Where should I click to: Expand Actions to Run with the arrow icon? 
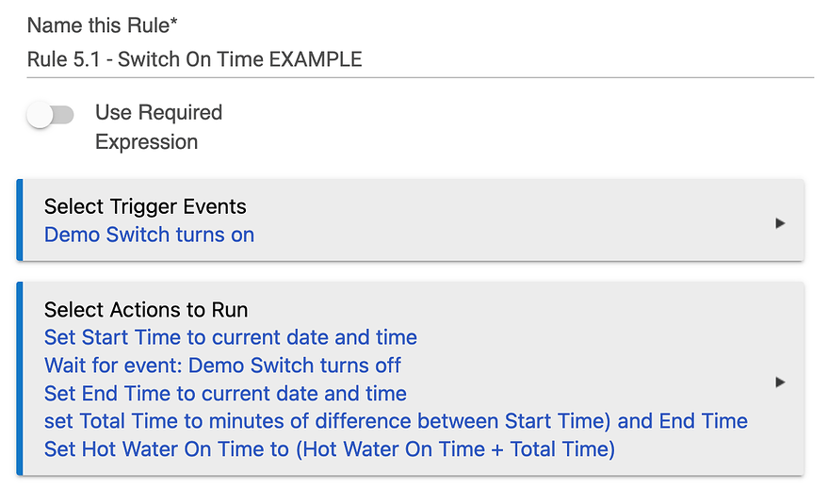tap(779, 382)
